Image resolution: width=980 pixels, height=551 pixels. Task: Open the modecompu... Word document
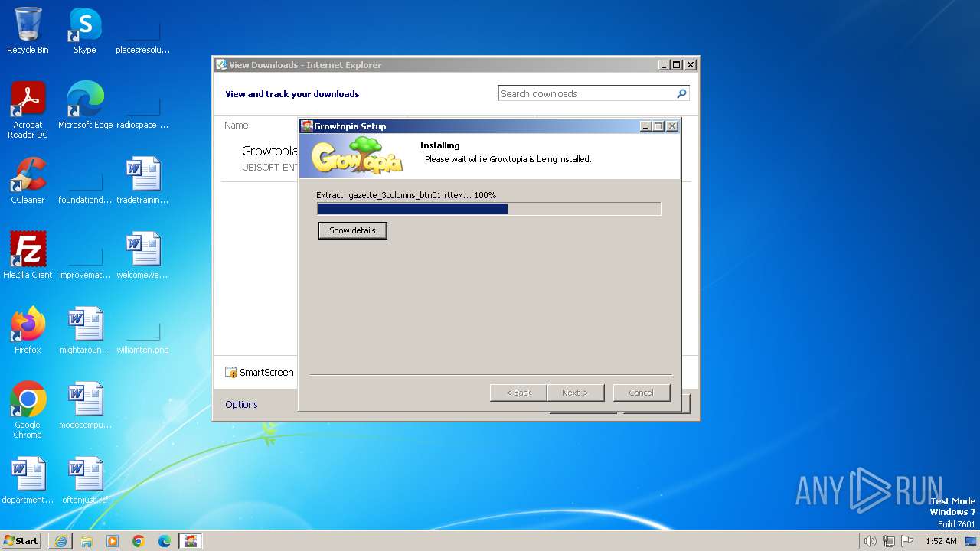tap(85, 406)
